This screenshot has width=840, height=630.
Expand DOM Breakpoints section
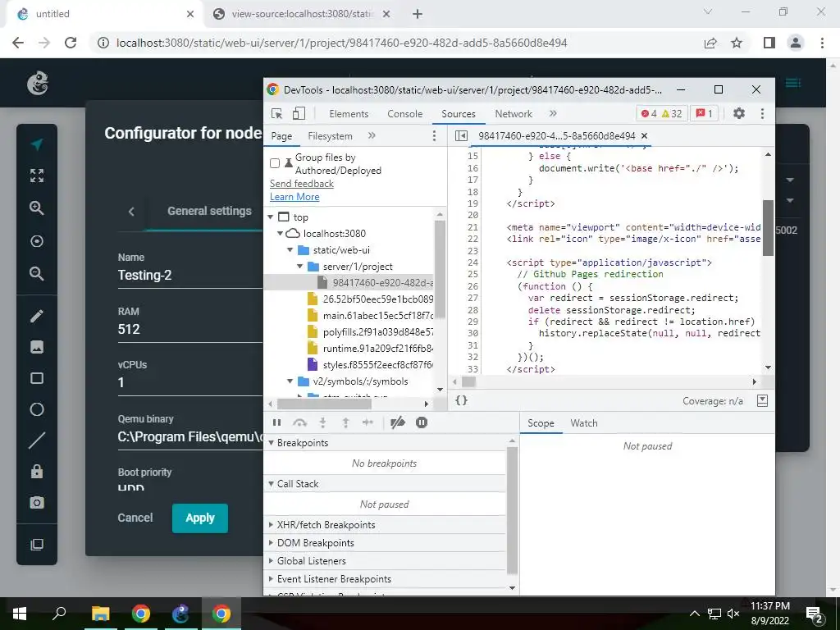click(x=271, y=543)
